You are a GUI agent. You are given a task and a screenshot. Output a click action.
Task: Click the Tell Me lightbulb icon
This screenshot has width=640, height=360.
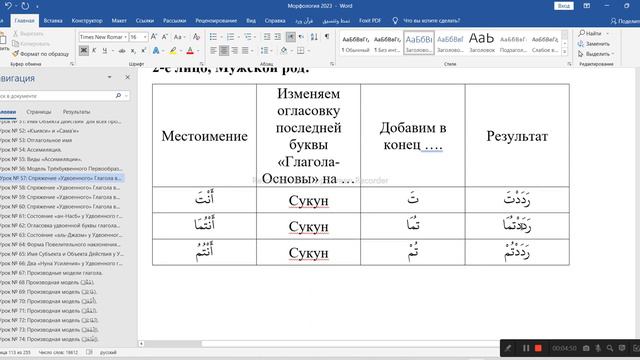coord(395,20)
